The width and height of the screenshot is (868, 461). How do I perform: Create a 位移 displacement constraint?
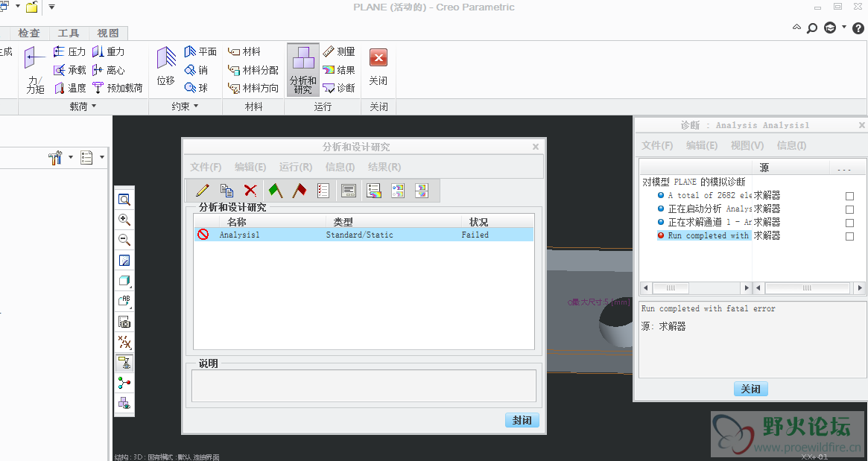[165, 66]
